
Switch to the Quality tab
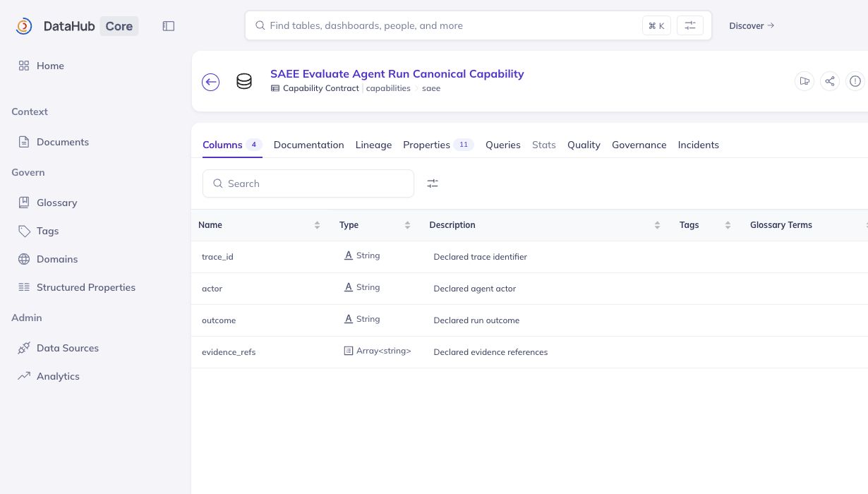click(584, 145)
